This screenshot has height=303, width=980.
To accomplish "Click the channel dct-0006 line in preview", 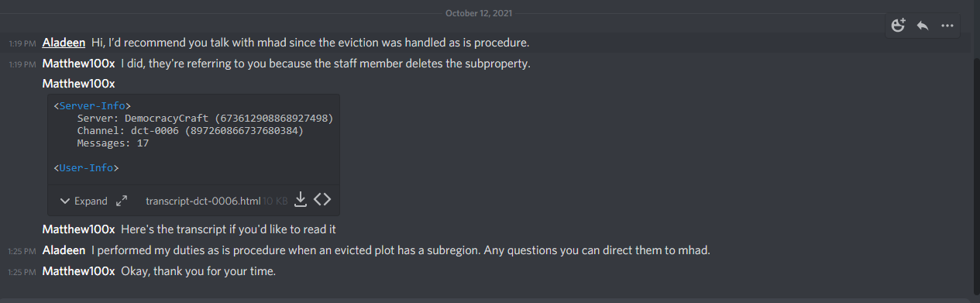I will (x=190, y=130).
